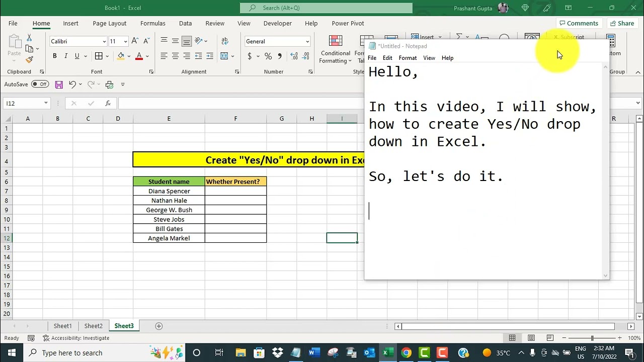Open the Insert ribbon tab
Image resolution: width=644 pixels, height=362 pixels.
pyautogui.click(x=70, y=23)
